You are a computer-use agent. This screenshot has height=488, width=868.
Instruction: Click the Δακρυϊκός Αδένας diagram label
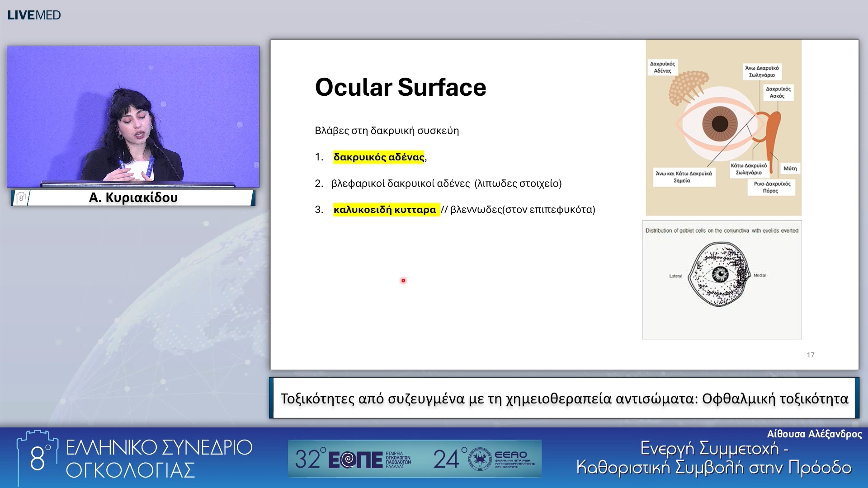point(662,67)
